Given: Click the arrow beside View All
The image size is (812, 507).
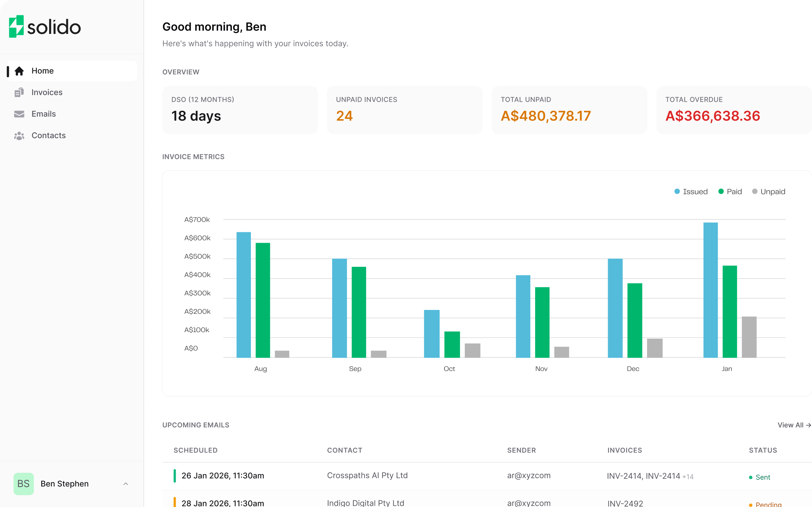Looking at the screenshot, I should pyautogui.click(x=809, y=425).
